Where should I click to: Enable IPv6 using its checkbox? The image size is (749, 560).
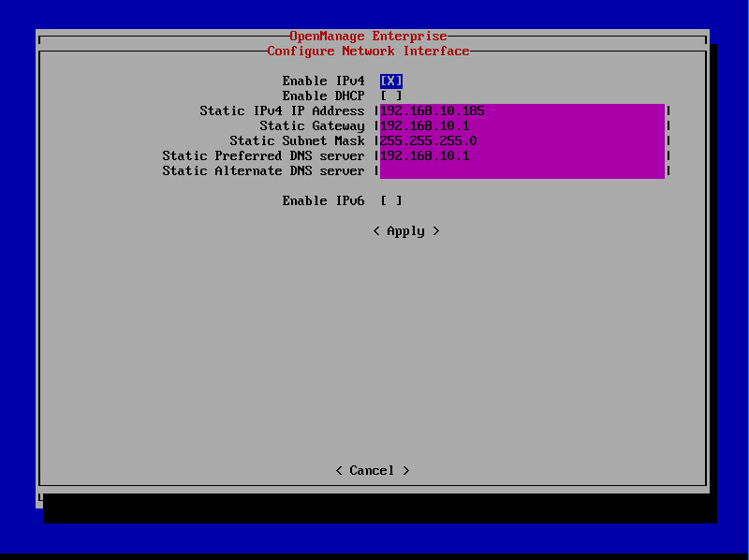click(x=391, y=200)
